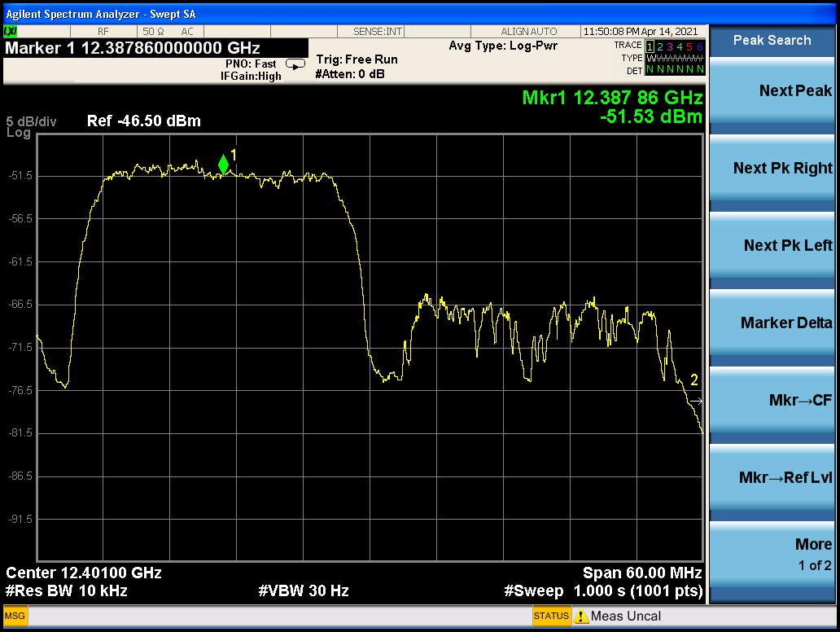840x632 pixels.
Task: Click the ALIGN AUTO indicator
Action: click(529, 32)
